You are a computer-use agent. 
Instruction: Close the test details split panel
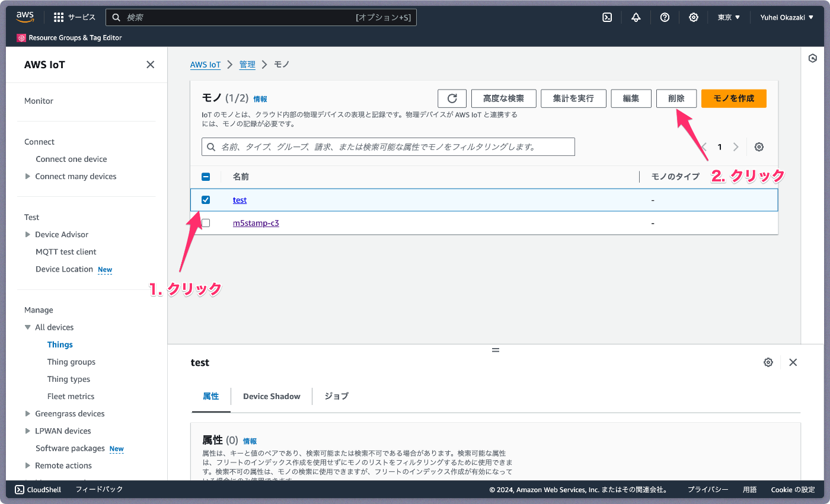[793, 362]
